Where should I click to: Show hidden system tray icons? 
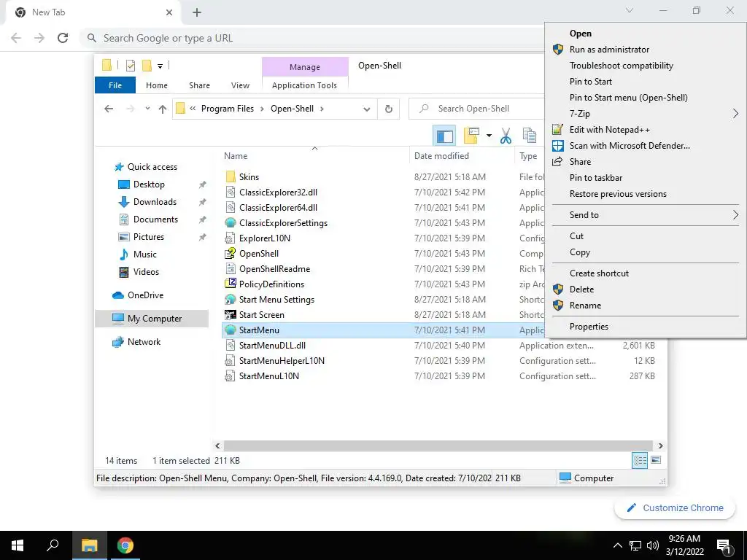pos(617,545)
